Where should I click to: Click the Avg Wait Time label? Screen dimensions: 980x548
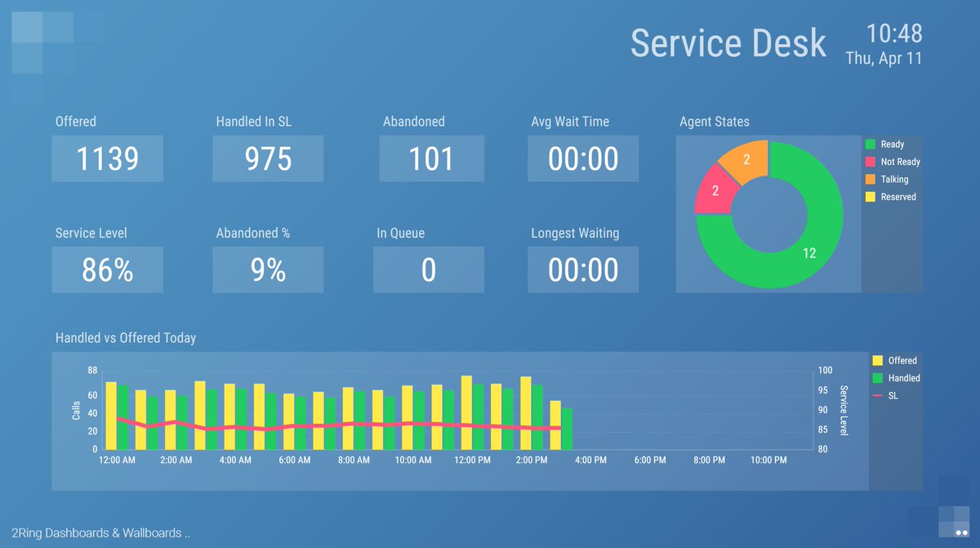point(570,122)
